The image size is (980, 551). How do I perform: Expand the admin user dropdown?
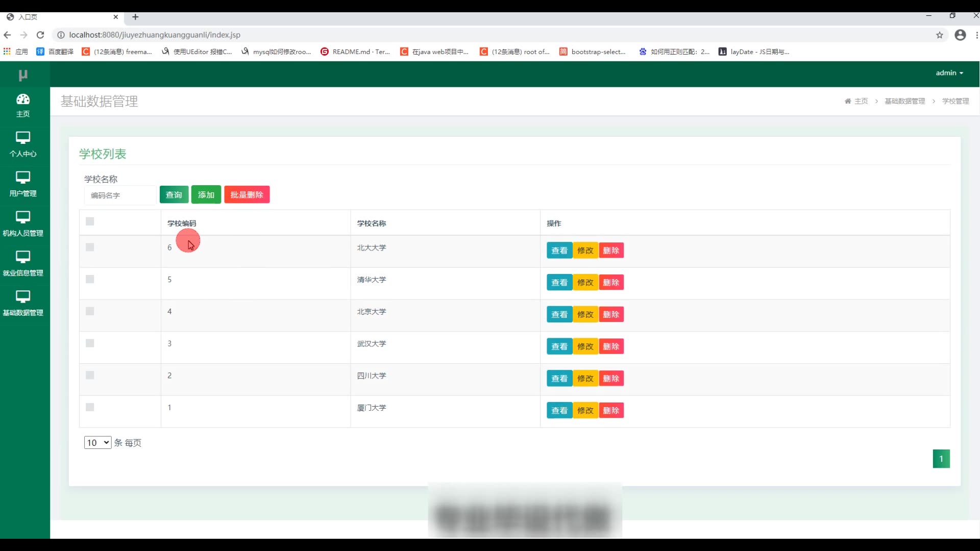pos(949,73)
